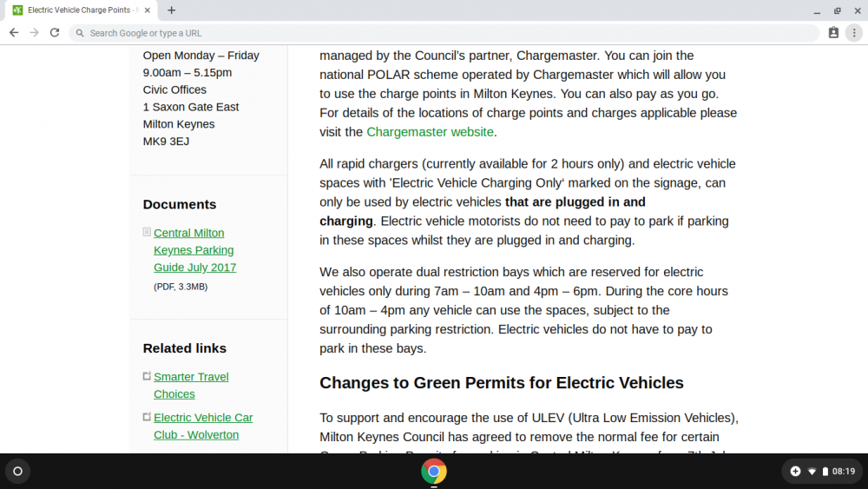Viewport: 868px width, 489px height.
Task: Select the Electric Vehicle Charge Points tab
Action: click(82, 10)
